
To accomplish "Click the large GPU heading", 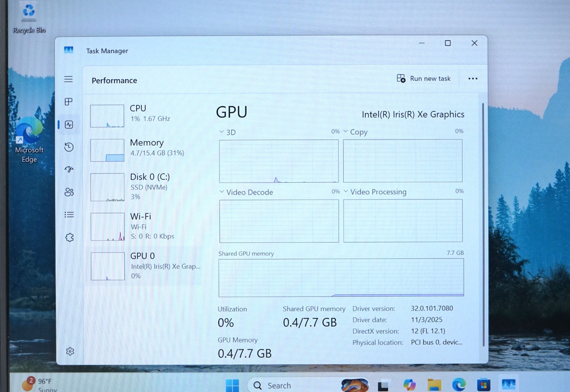I will 232,112.
